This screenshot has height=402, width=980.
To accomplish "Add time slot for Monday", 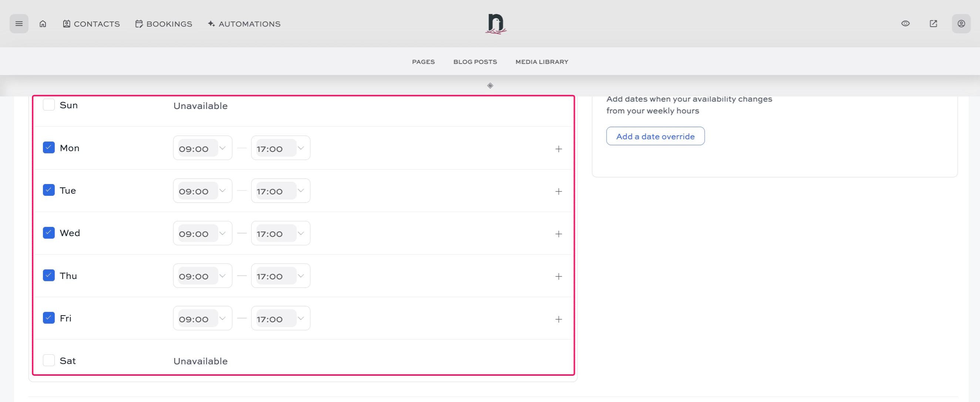I will coord(558,149).
